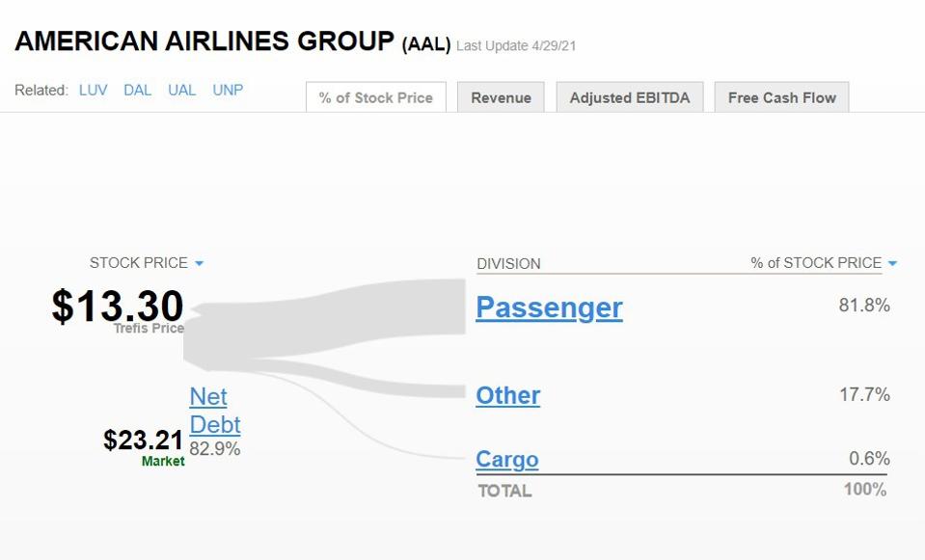Viewport: 925px width, 560px height.
Task: Select the % of Stock Price tab
Action: click(376, 97)
